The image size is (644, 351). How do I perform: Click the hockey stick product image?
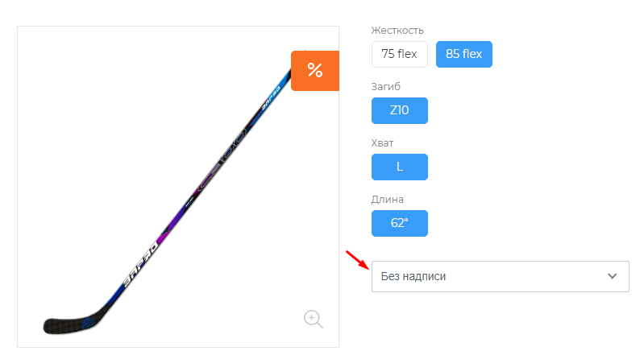point(178,187)
